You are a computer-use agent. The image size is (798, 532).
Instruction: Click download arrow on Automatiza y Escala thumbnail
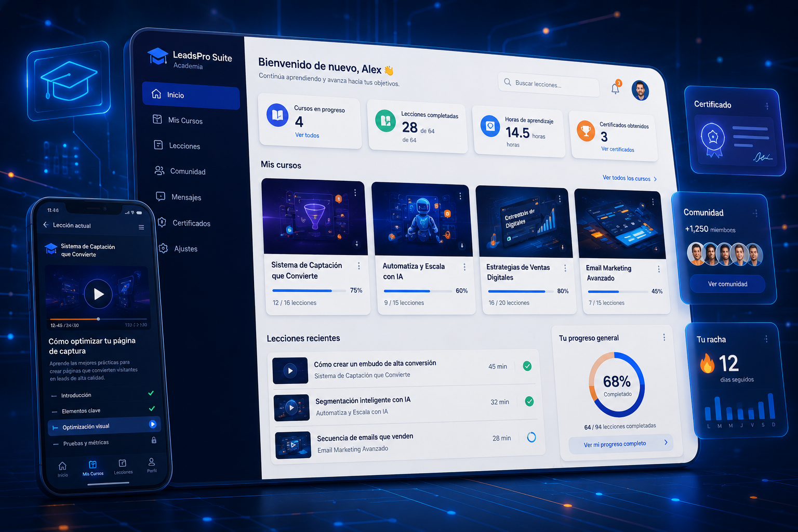462,246
